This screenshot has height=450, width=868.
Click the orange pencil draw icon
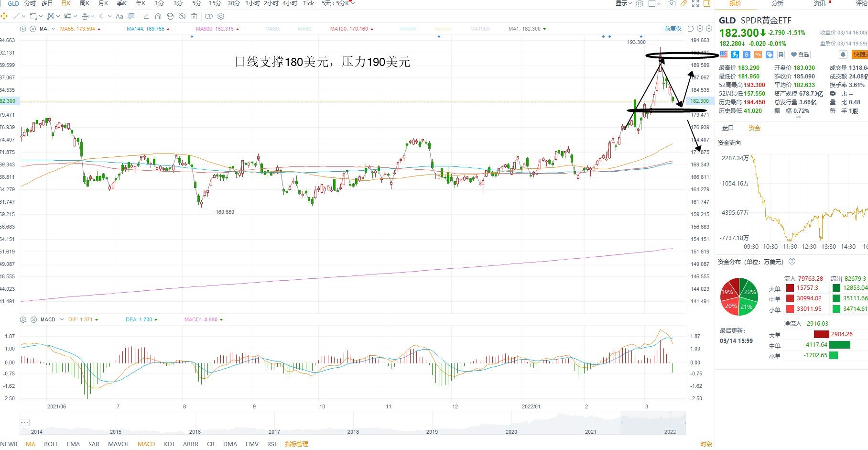pos(684,3)
